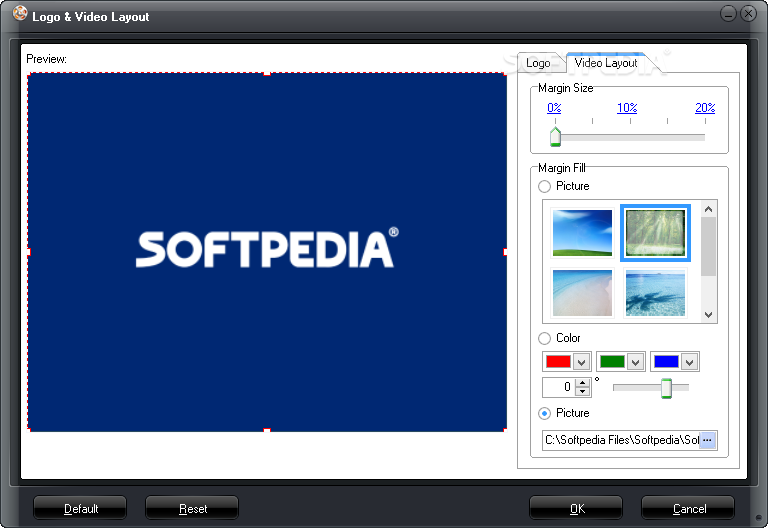Switch to the Logo tab
Screen dimensions: 768x528
pyautogui.click(x=538, y=63)
